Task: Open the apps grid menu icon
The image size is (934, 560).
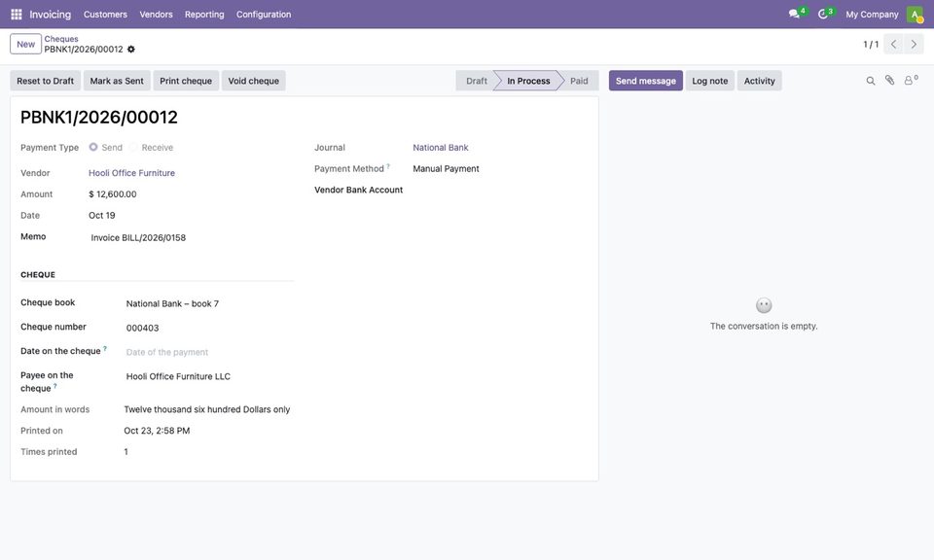Action: [x=17, y=15]
